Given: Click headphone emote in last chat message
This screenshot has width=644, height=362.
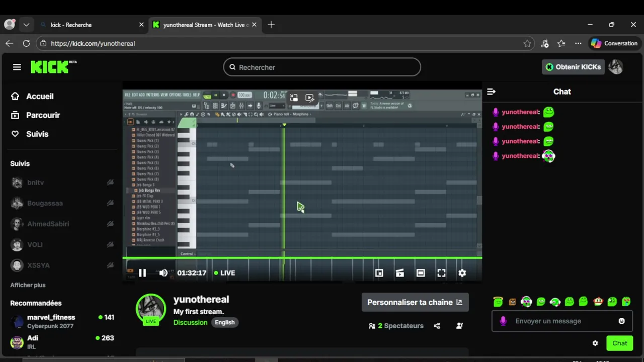Looking at the screenshot, I should tap(549, 156).
